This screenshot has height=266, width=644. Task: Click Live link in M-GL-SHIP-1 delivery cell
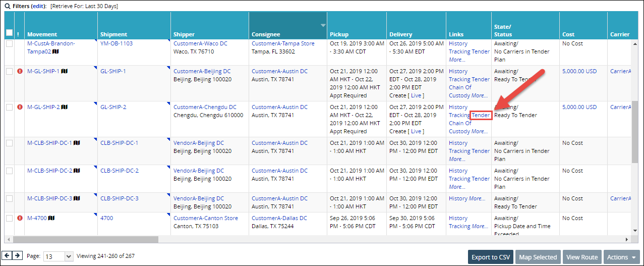click(417, 95)
